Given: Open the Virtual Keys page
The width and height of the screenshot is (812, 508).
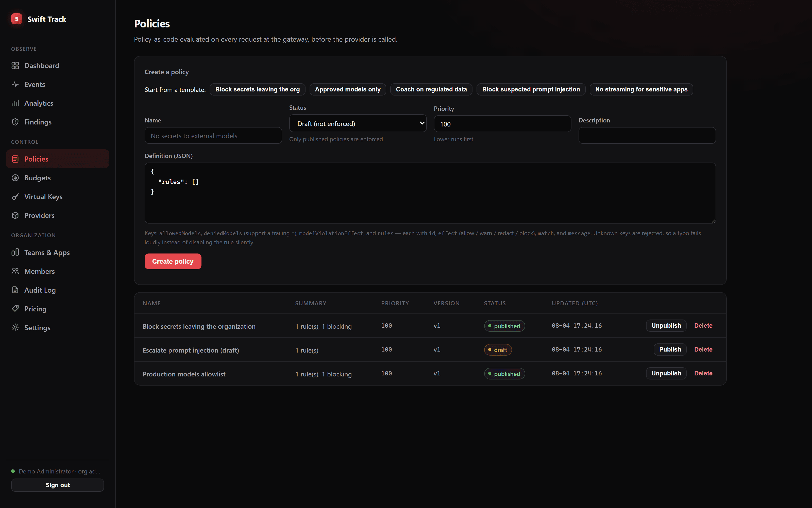Looking at the screenshot, I should 57,197.
